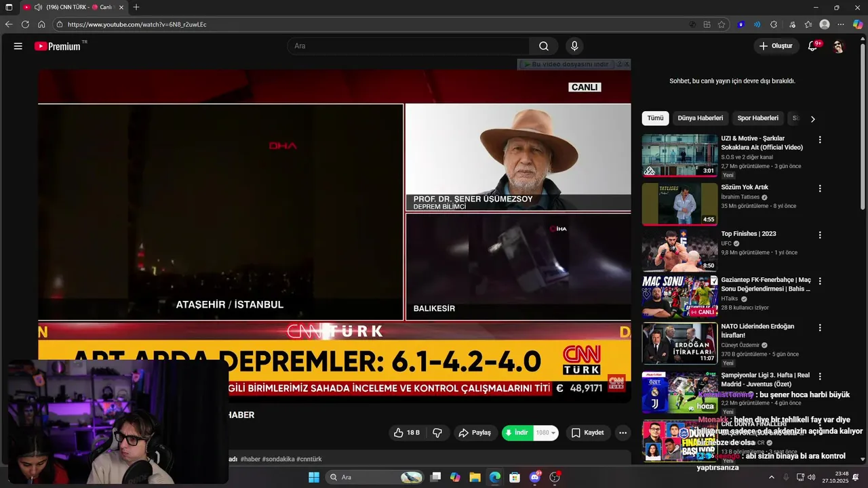Viewport: 868px width, 488px height.
Task: Open the browser favorites list icon
Action: pos(808,24)
